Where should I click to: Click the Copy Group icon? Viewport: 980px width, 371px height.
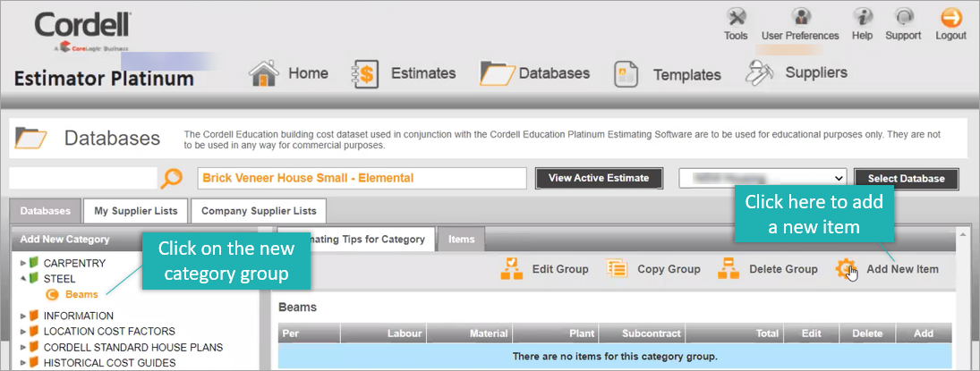pos(617,269)
